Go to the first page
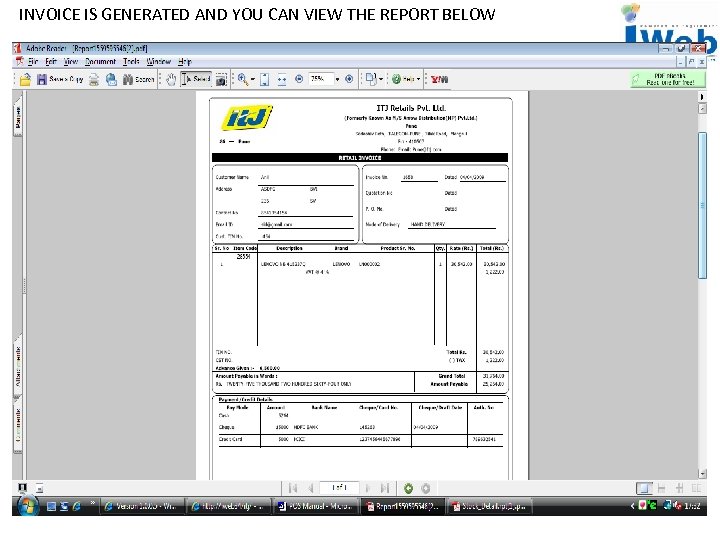Viewport: 720px width, 540px height. point(293,488)
